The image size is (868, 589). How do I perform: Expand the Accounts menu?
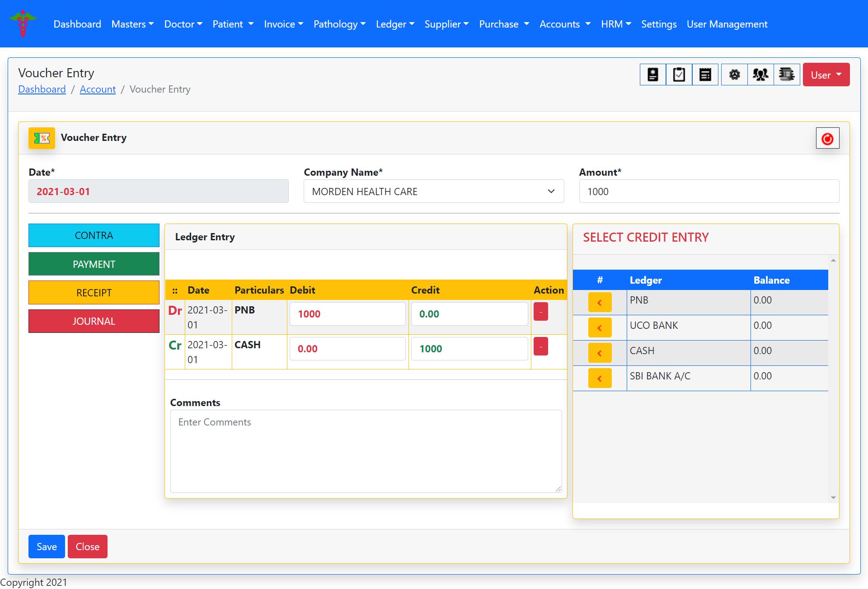(x=564, y=24)
